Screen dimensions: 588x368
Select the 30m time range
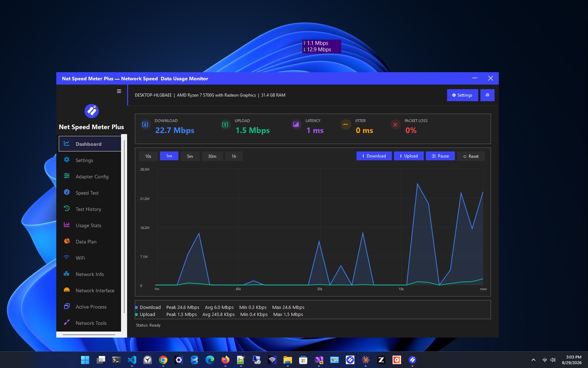coord(212,156)
